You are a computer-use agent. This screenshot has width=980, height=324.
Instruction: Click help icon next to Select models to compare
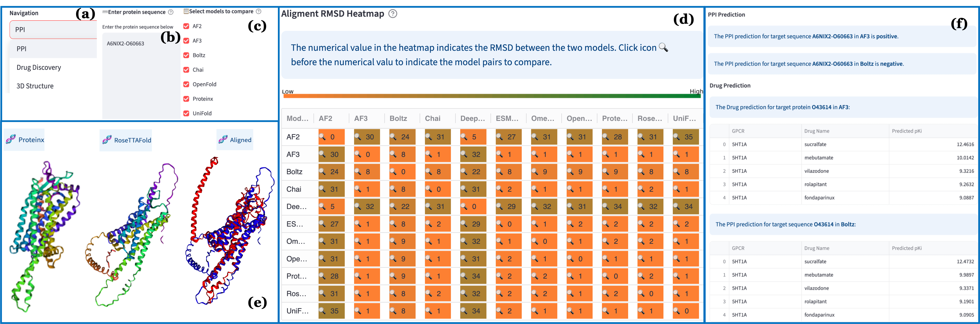tap(258, 12)
